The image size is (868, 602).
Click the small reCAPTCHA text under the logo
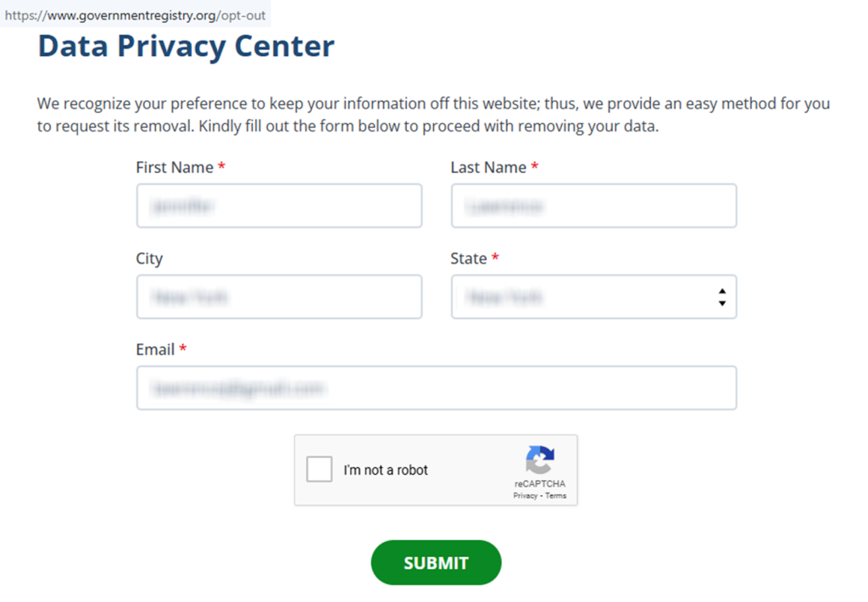(540, 484)
